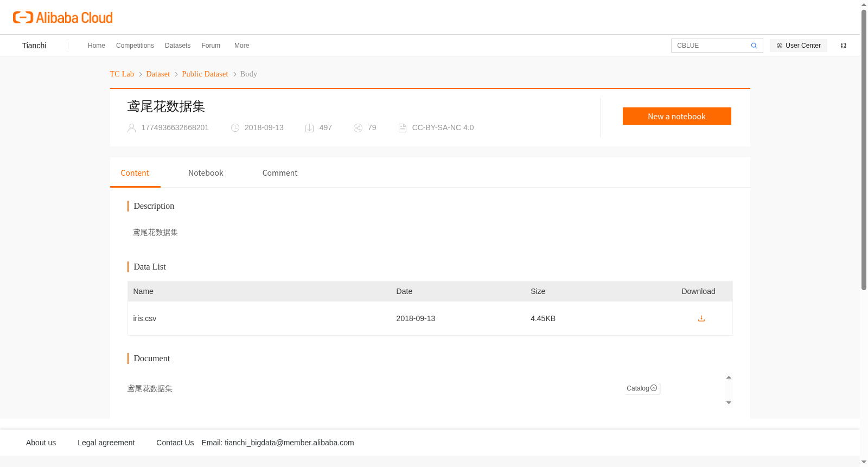Click the Description section heading

point(154,206)
